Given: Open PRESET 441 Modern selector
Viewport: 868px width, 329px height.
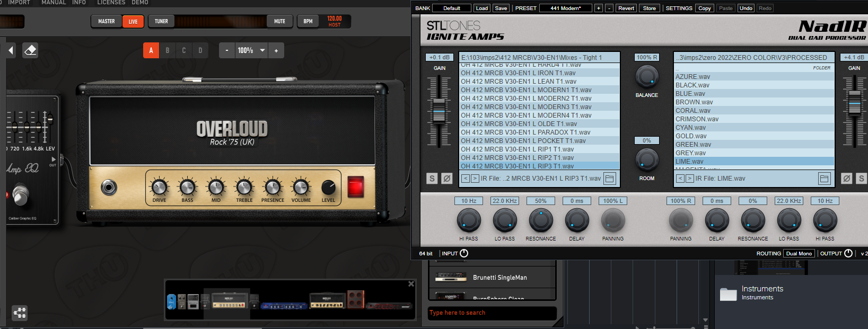Looking at the screenshot, I should click(x=565, y=8).
